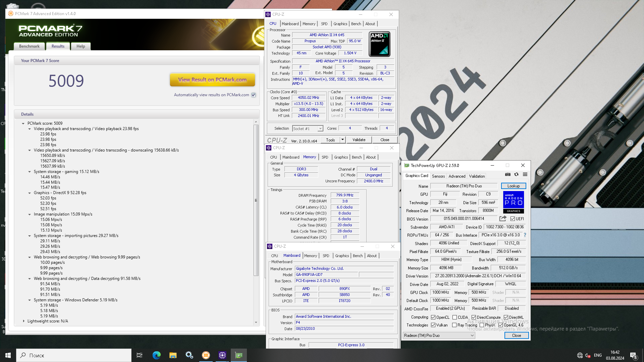Switch to CPU-Z taskbar icon
This screenshot has width=644, height=362.
(x=222, y=355)
